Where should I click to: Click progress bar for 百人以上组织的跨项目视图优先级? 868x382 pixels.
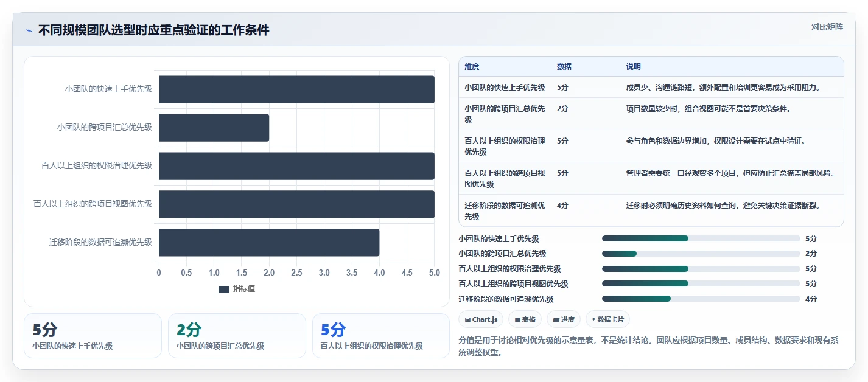tap(701, 283)
